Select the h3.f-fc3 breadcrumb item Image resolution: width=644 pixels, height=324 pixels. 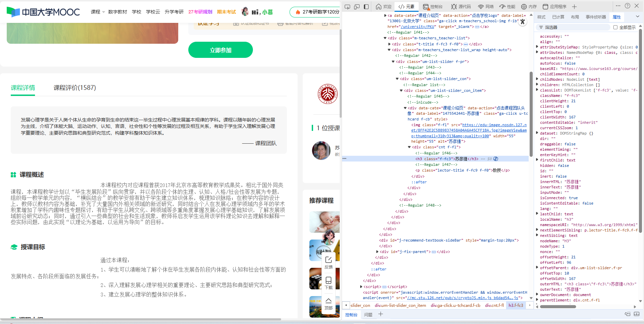point(516,305)
